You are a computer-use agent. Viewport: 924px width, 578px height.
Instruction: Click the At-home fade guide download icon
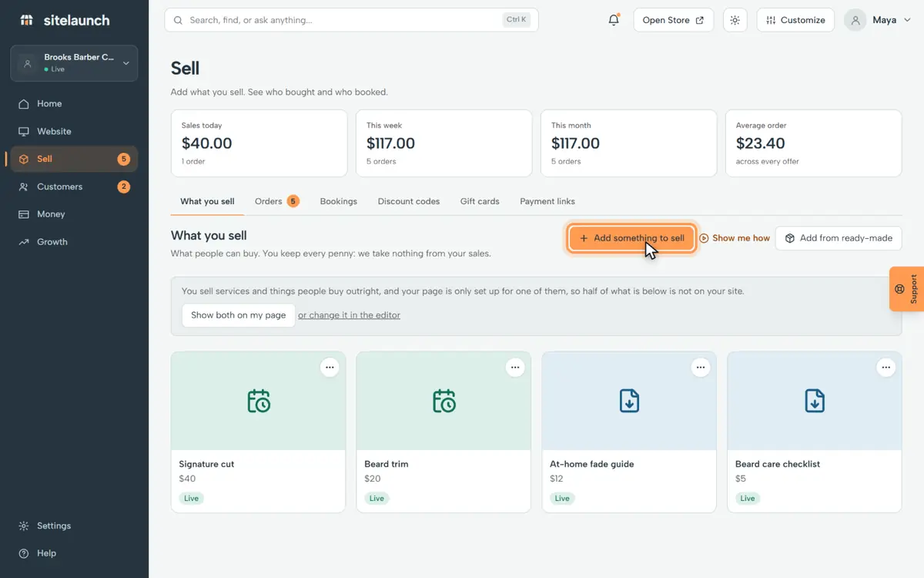point(629,402)
